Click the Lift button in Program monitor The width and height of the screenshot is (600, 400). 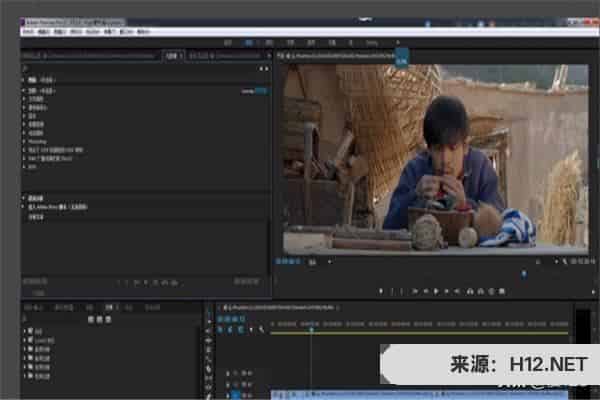(x=470, y=292)
